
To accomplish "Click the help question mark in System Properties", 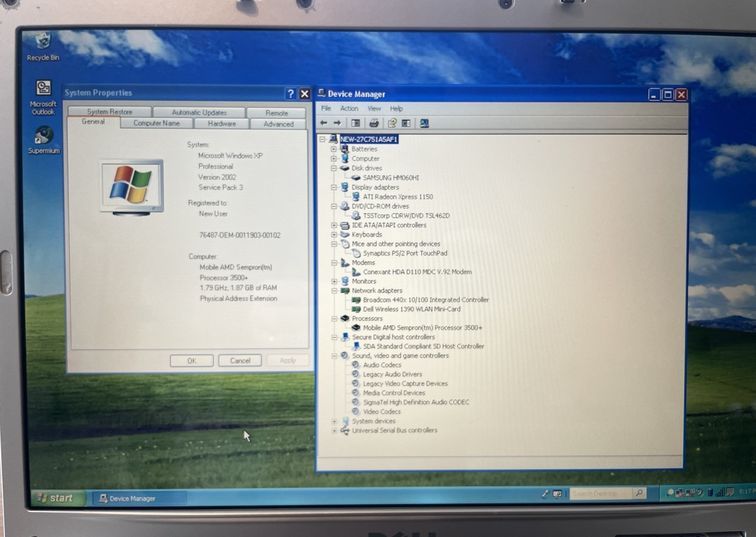I will pos(291,94).
